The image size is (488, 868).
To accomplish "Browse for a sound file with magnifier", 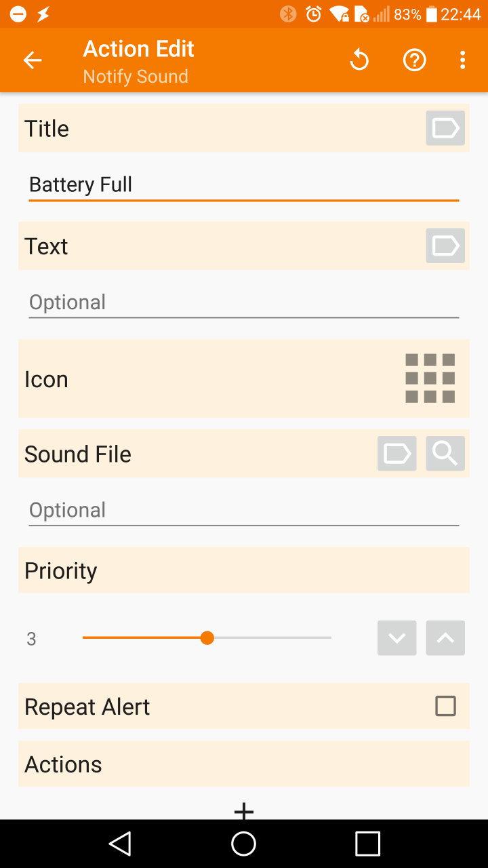I will click(445, 454).
